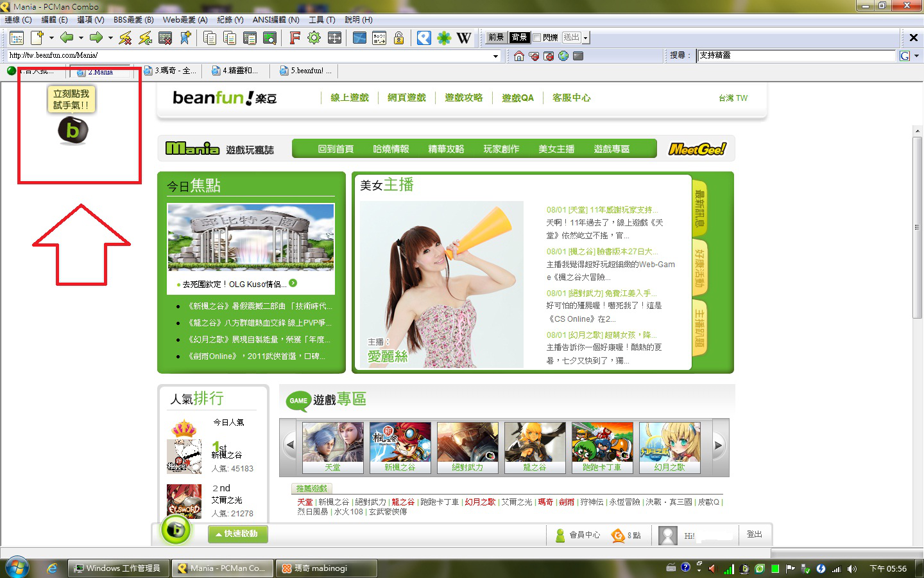Click the previous arrow on the game carousel
924x578 pixels.
click(x=290, y=445)
